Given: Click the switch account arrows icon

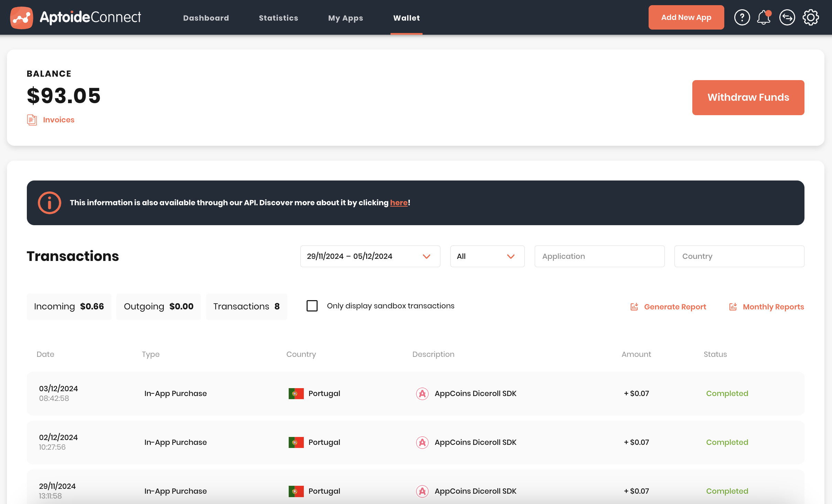Looking at the screenshot, I should (787, 18).
